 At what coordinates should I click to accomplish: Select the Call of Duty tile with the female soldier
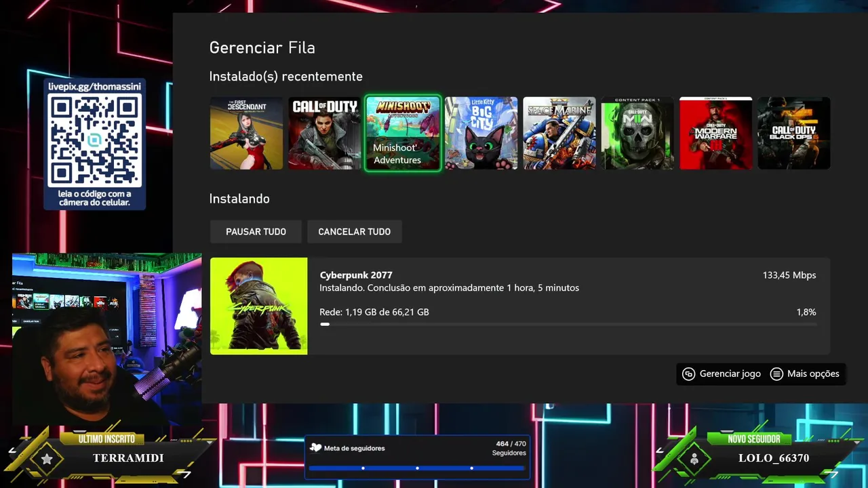pyautogui.click(x=324, y=133)
